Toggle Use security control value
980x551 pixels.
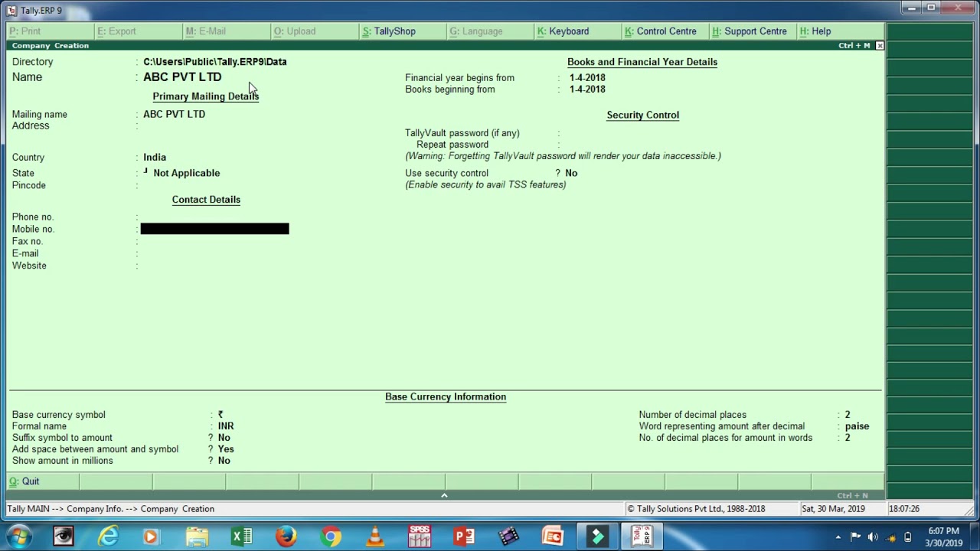(x=571, y=173)
